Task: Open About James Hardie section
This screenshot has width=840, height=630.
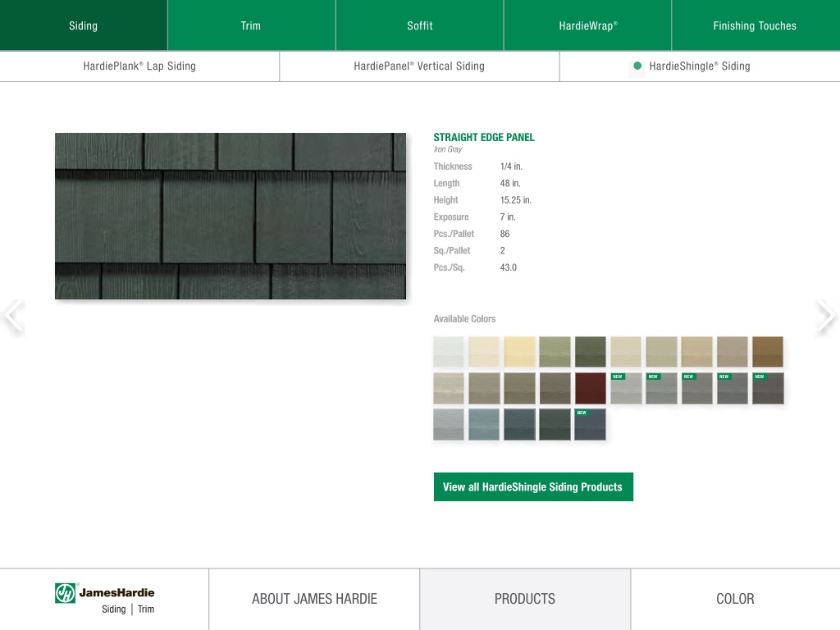Action: 314,599
